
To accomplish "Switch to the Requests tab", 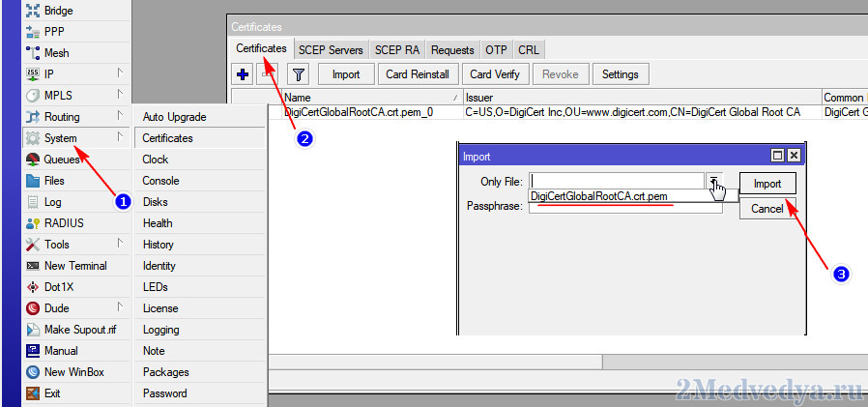I will tap(452, 50).
